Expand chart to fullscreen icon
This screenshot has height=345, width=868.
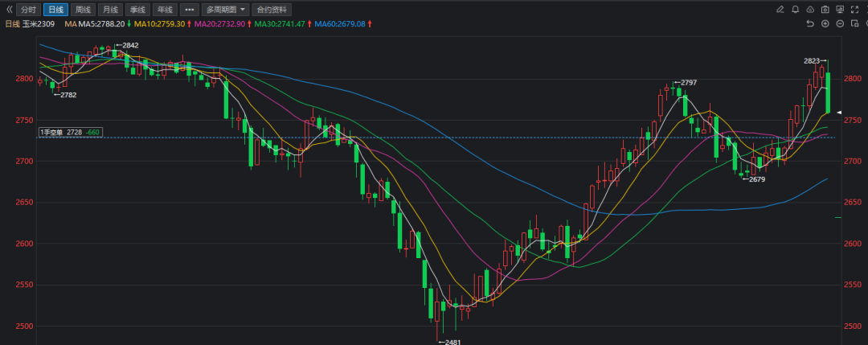coord(855,10)
